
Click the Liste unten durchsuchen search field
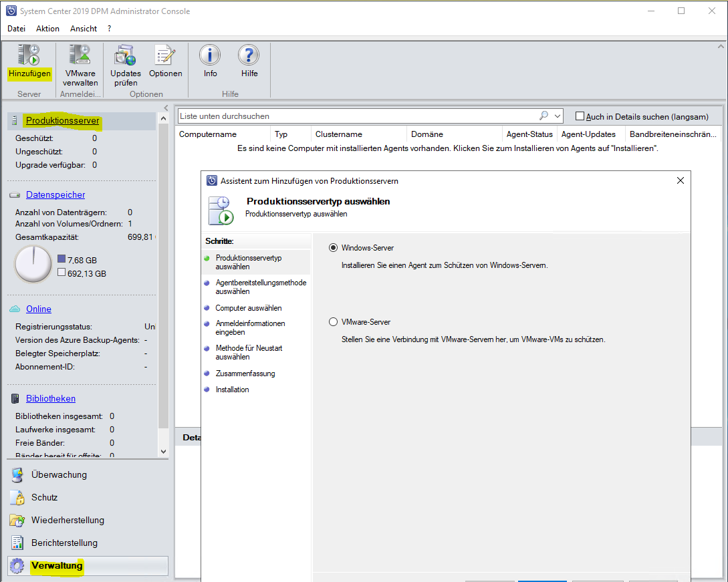(358, 116)
